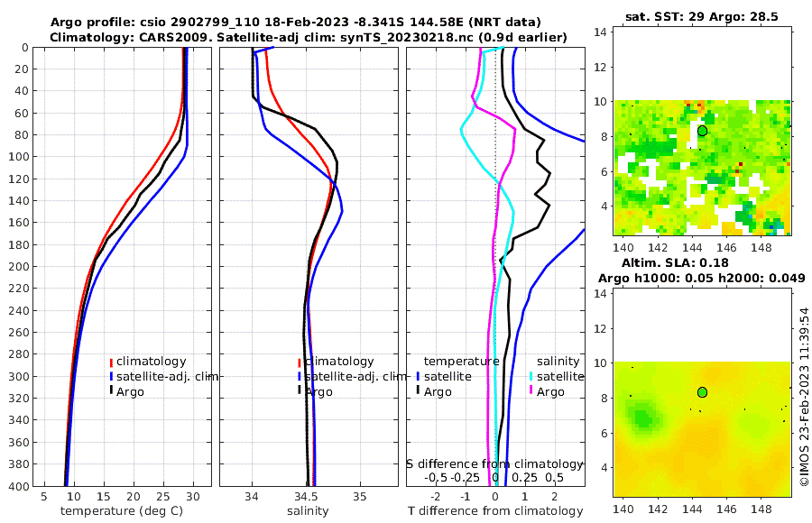The width and height of the screenshot is (812, 523).
Task: Click black Argo swatch in salinity legend
Action: (300, 390)
